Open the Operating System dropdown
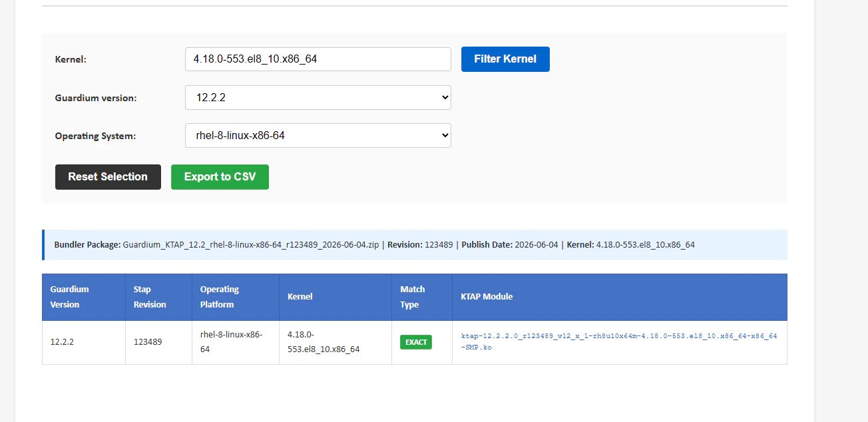 [x=318, y=135]
